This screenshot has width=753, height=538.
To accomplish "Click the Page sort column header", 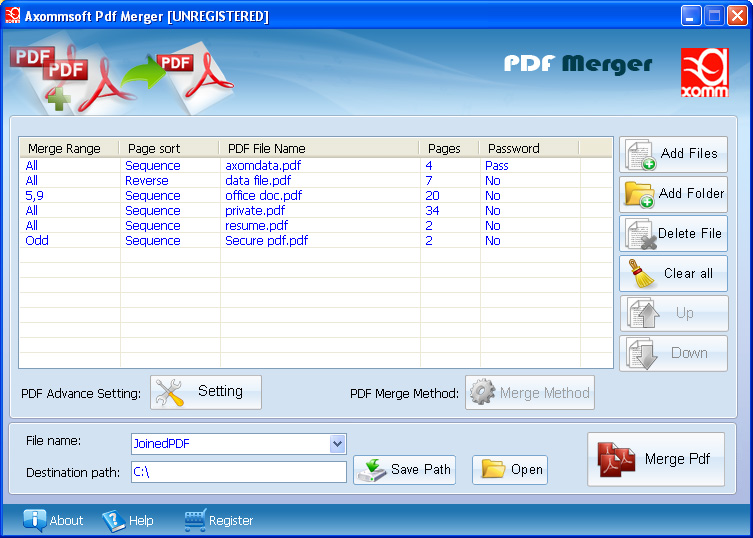I will tap(169, 148).
